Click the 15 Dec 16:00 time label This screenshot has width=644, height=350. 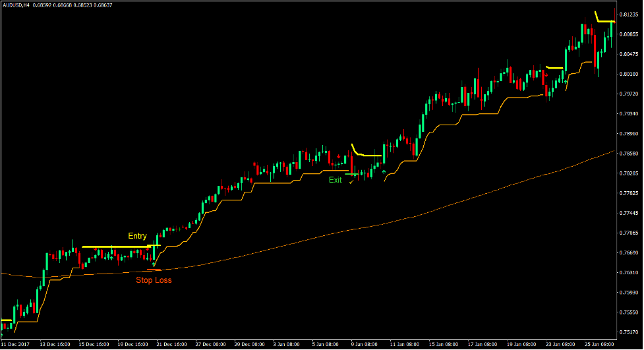click(x=94, y=345)
